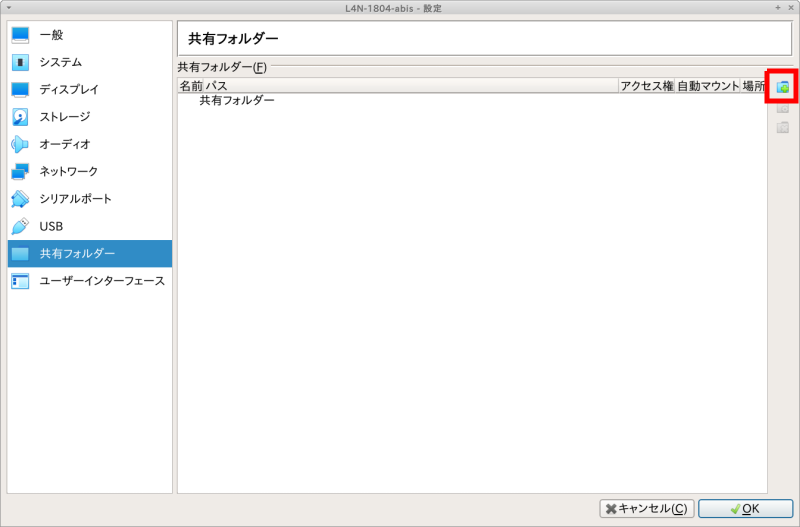Open the window menu arrow in title bar
The width and height of the screenshot is (800, 527).
pos(9,8)
